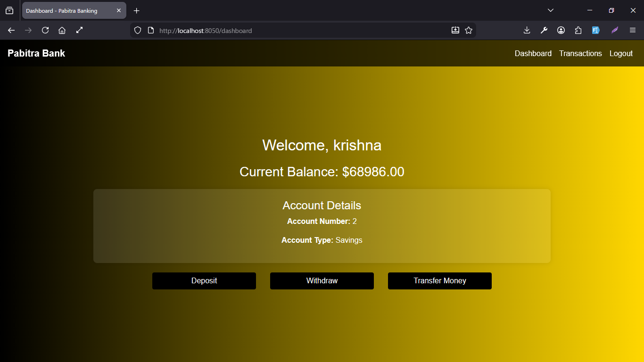Screen dimensions: 644x362
Task: Click the 'Account Type: Savings' line
Action: coord(322,240)
